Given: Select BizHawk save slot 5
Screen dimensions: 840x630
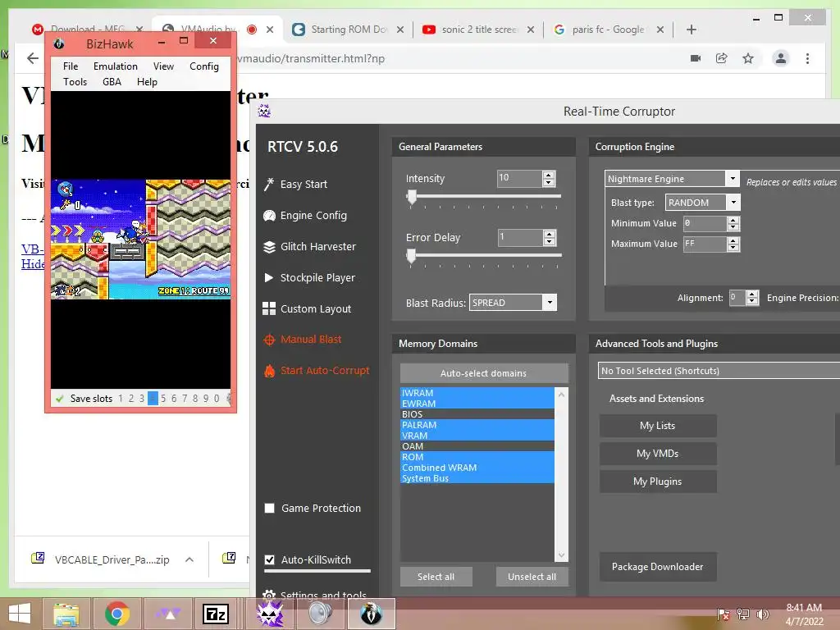Looking at the screenshot, I should tap(163, 399).
